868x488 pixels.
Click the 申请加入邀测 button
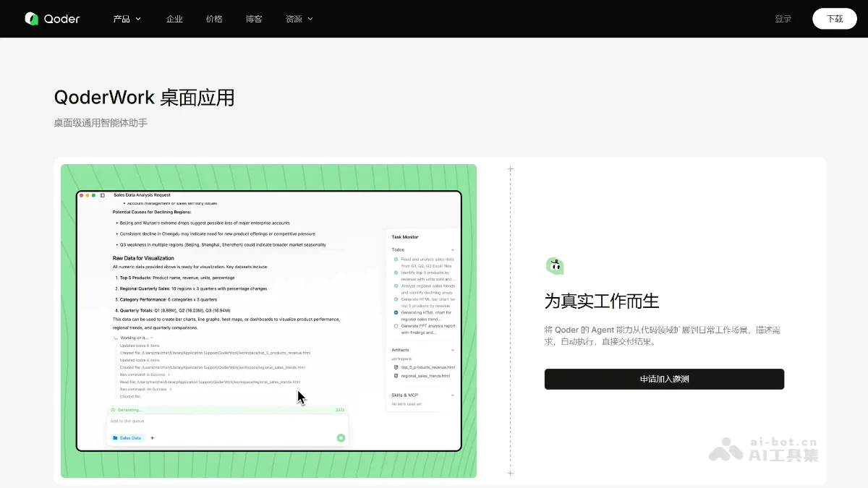(x=664, y=379)
